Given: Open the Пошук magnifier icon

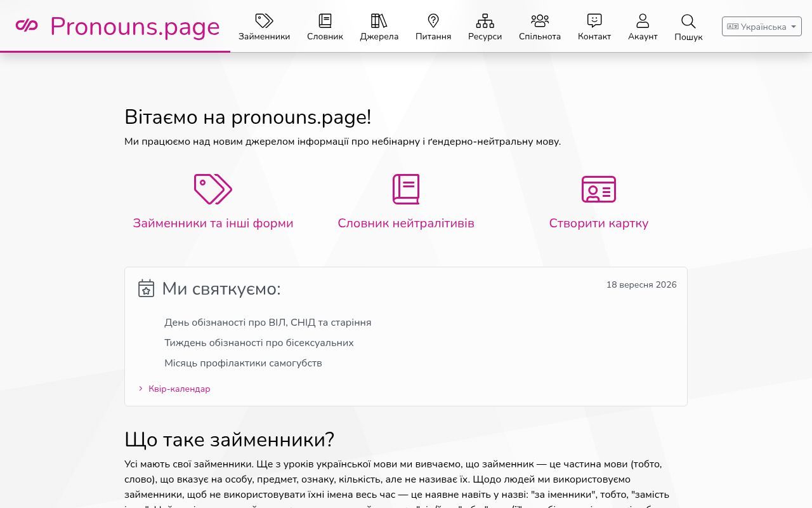Looking at the screenshot, I should point(688,22).
